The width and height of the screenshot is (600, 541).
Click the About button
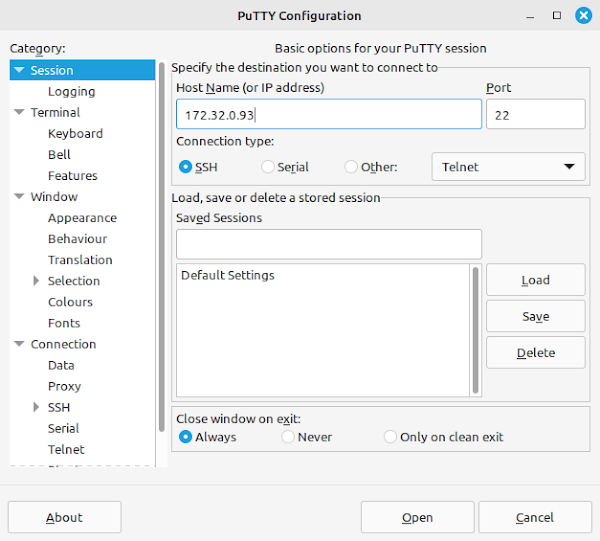click(64, 517)
